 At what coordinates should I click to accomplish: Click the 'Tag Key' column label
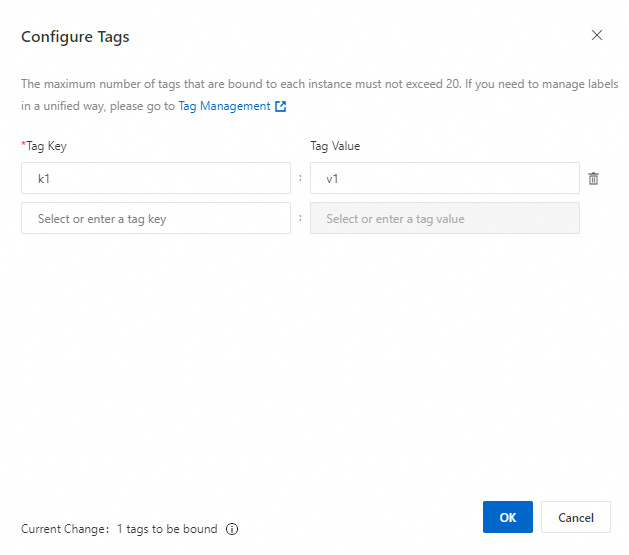[47, 146]
